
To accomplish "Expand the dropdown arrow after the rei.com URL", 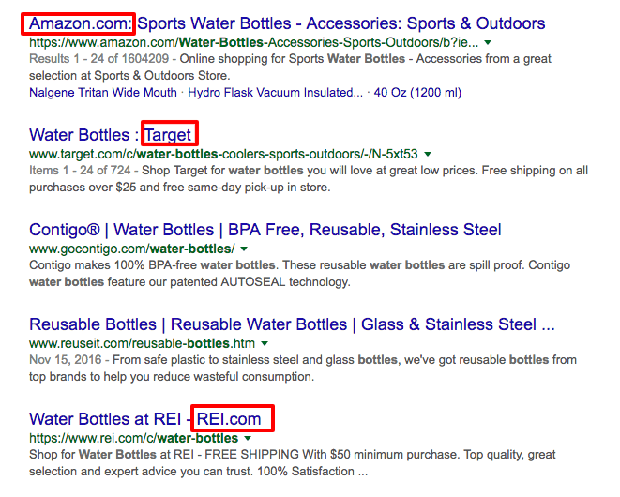I will pos(248,438).
